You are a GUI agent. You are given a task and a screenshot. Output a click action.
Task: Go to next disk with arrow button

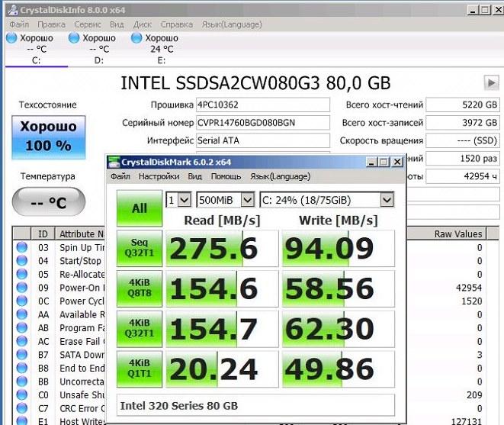[491, 83]
